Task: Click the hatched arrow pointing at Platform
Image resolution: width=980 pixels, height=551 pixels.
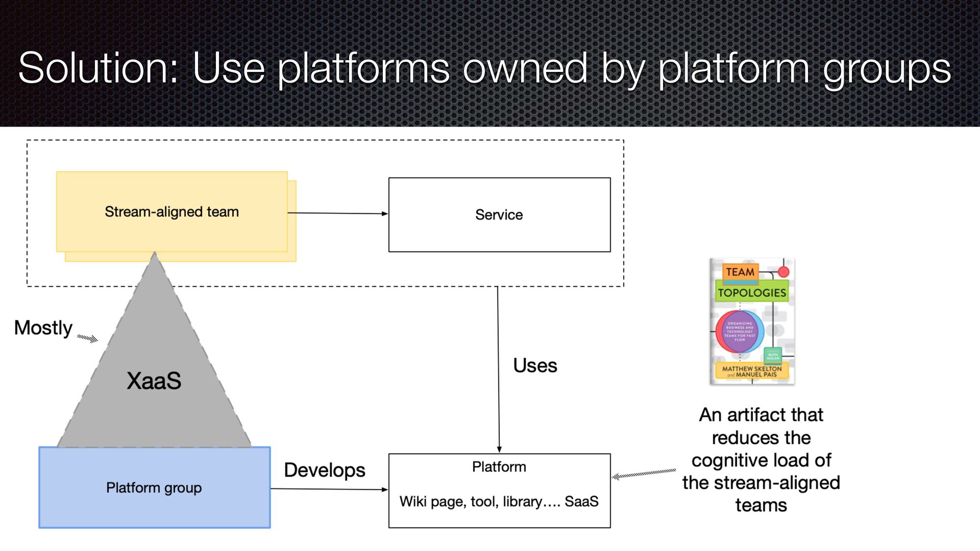Action: 644,474
